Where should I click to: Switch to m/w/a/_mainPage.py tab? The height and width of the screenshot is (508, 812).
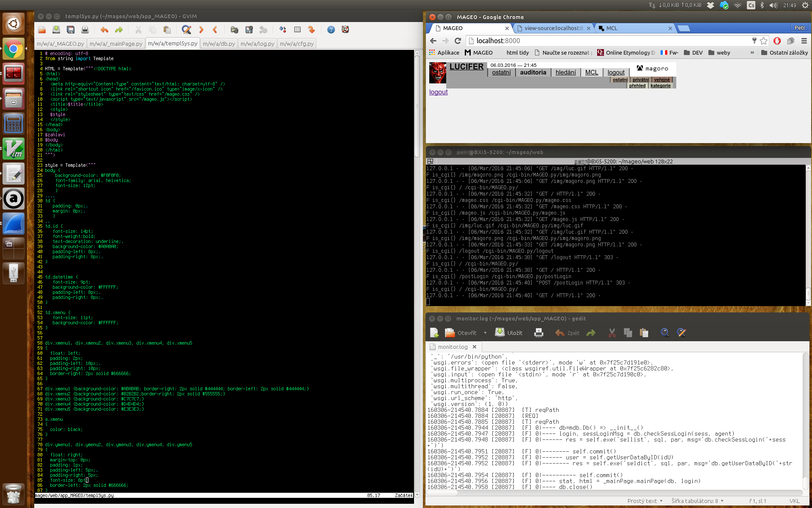click(x=116, y=44)
